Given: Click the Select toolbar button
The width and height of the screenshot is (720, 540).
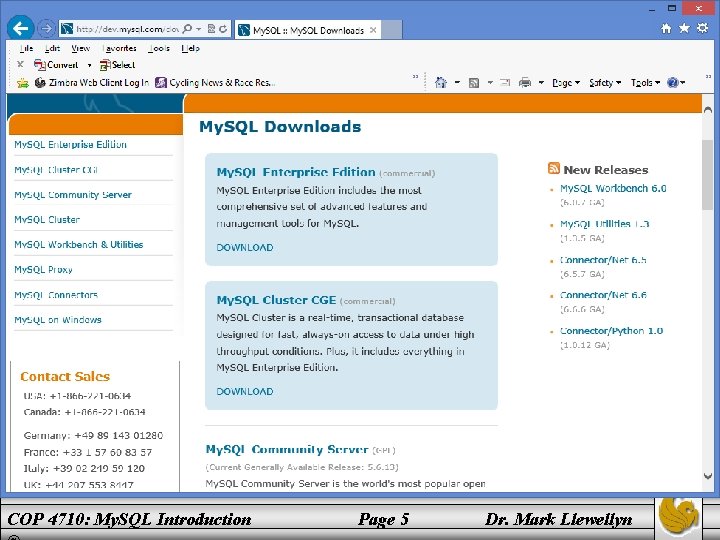Looking at the screenshot, I should coord(118,65).
